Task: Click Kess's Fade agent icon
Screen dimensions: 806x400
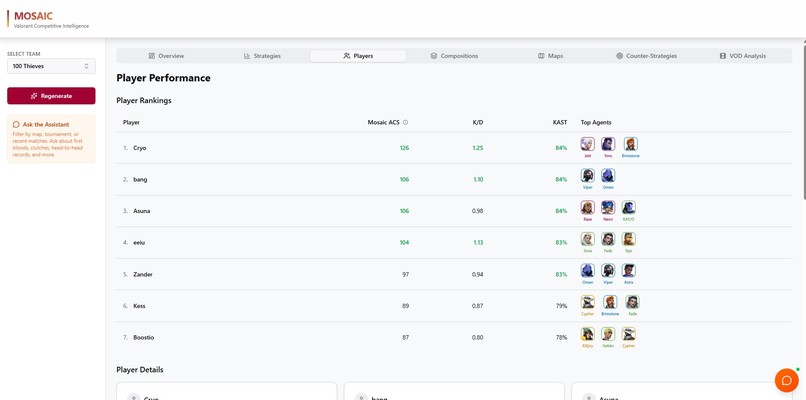Action: click(632, 302)
